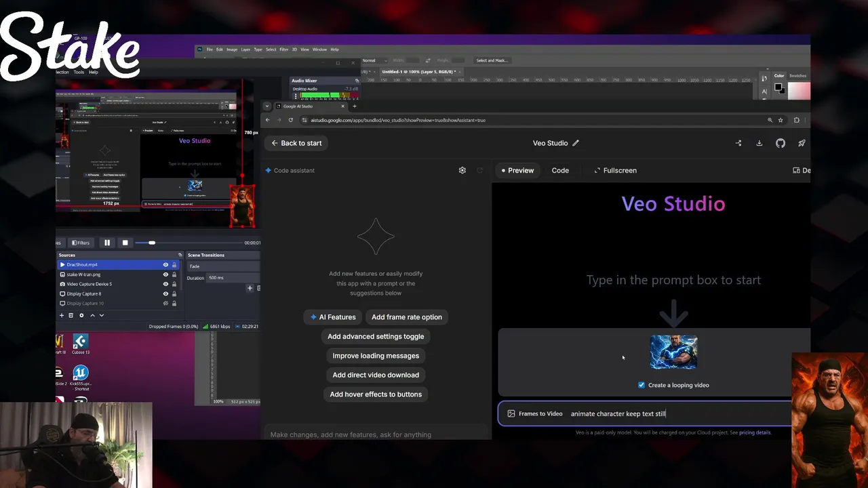The width and height of the screenshot is (868, 488).
Task: Open a new browser tab
Action: (x=354, y=106)
